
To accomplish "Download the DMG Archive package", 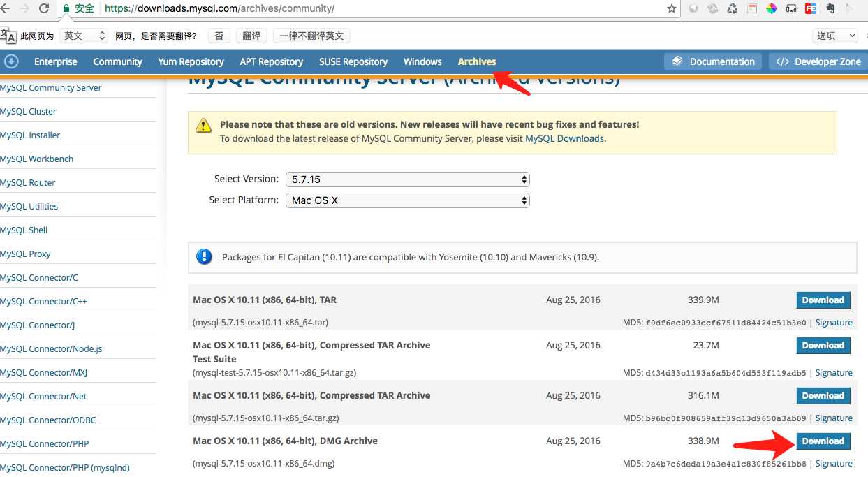I will tap(823, 441).
